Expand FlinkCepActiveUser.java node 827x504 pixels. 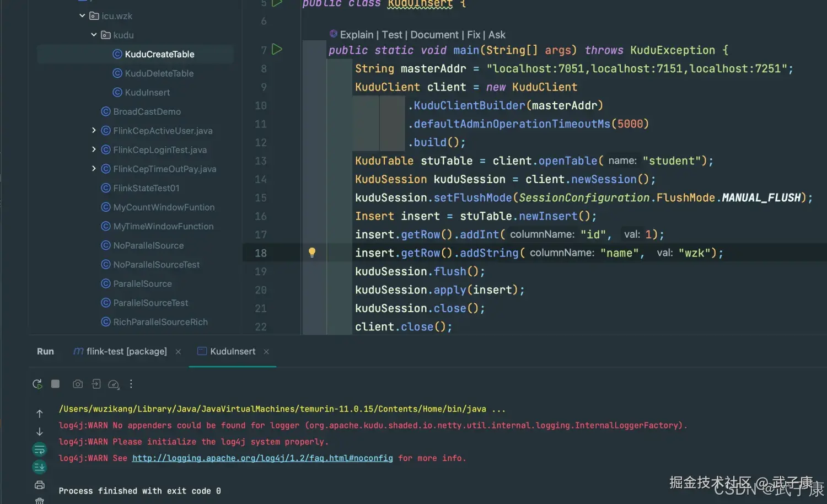[x=94, y=130]
